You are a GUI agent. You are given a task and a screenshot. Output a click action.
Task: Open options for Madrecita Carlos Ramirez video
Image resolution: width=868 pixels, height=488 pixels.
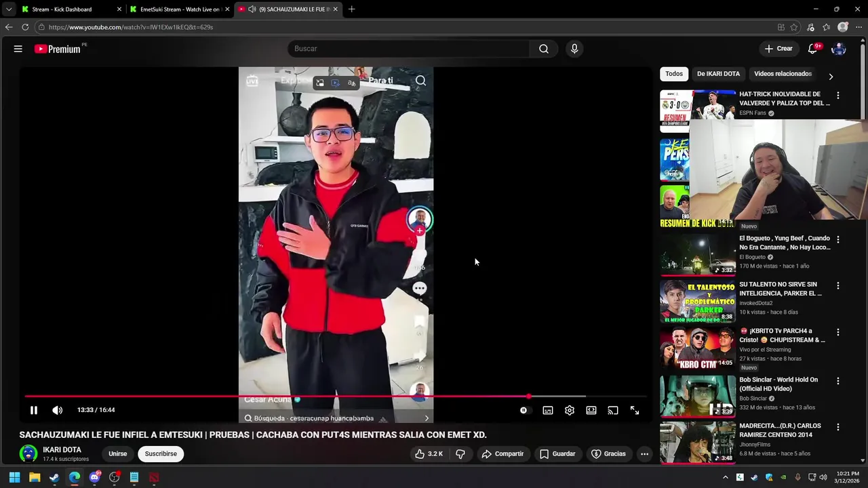838,427
